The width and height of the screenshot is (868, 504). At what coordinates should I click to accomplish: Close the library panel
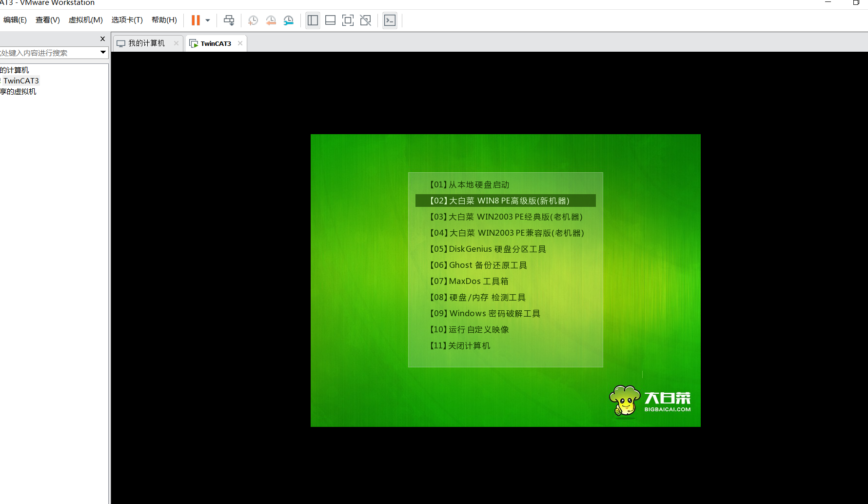tap(103, 39)
